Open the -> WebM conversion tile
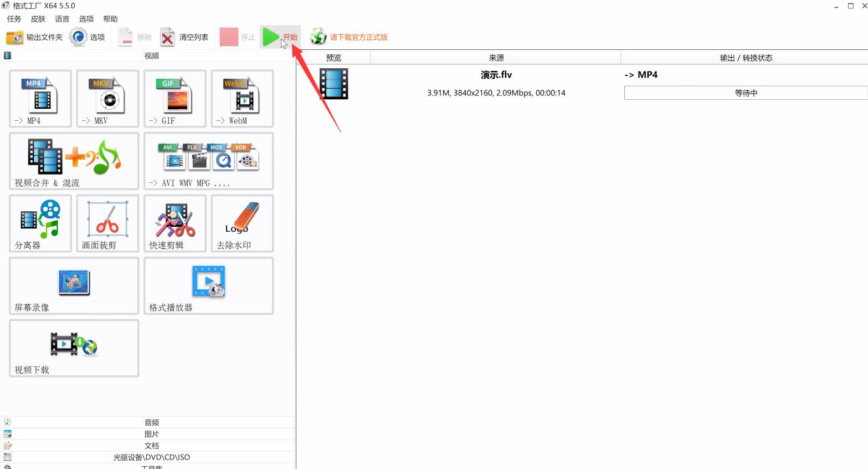868x469 pixels. [242, 99]
